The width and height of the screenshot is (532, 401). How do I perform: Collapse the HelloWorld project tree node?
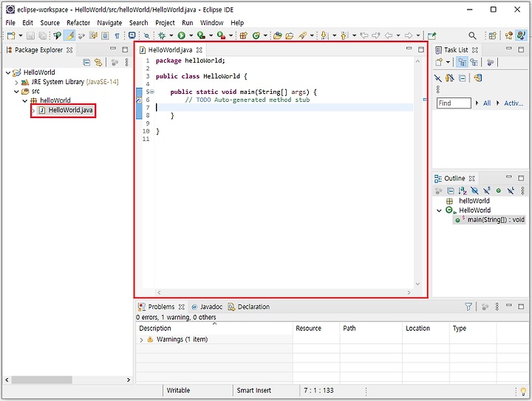tap(8, 72)
